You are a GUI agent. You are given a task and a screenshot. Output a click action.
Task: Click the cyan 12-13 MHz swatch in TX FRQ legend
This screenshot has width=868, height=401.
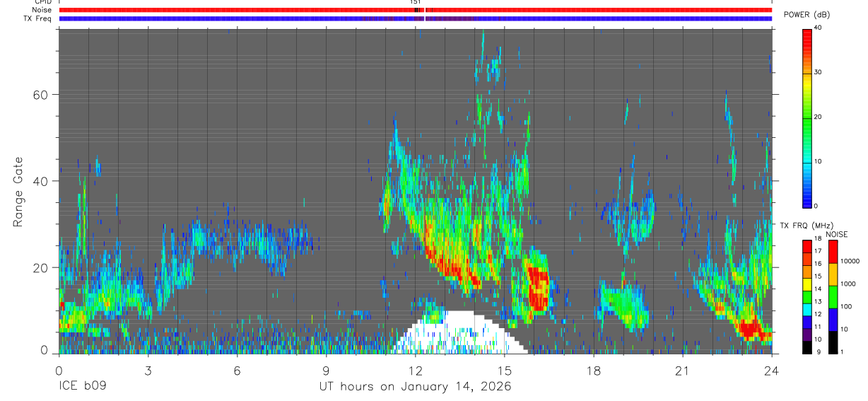807,309
